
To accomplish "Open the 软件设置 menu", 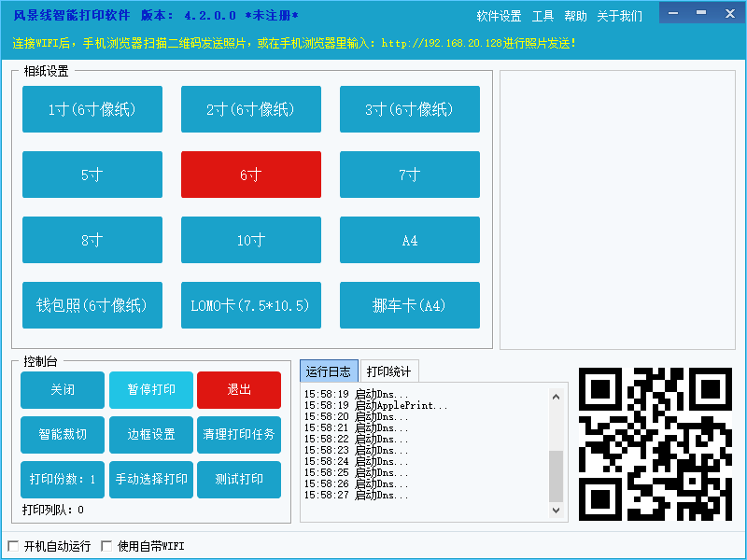I will tap(499, 16).
